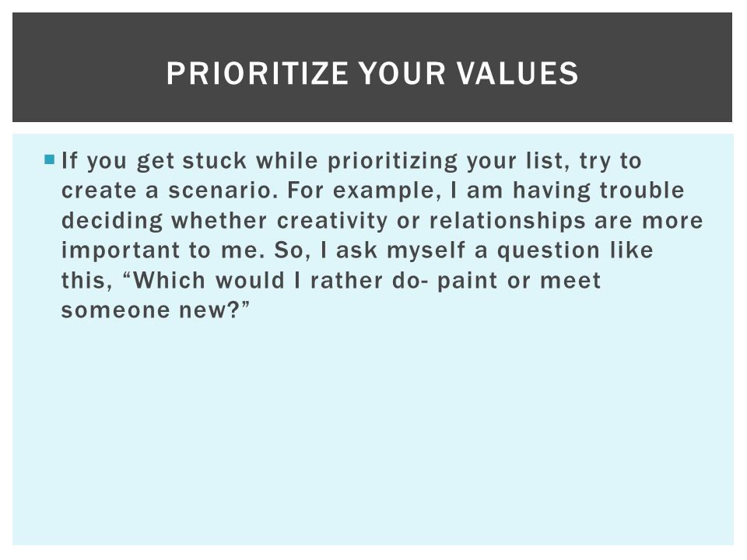Click the word 'creativity' in the body text
This screenshot has height=560, width=747.
click(x=332, y=221)
